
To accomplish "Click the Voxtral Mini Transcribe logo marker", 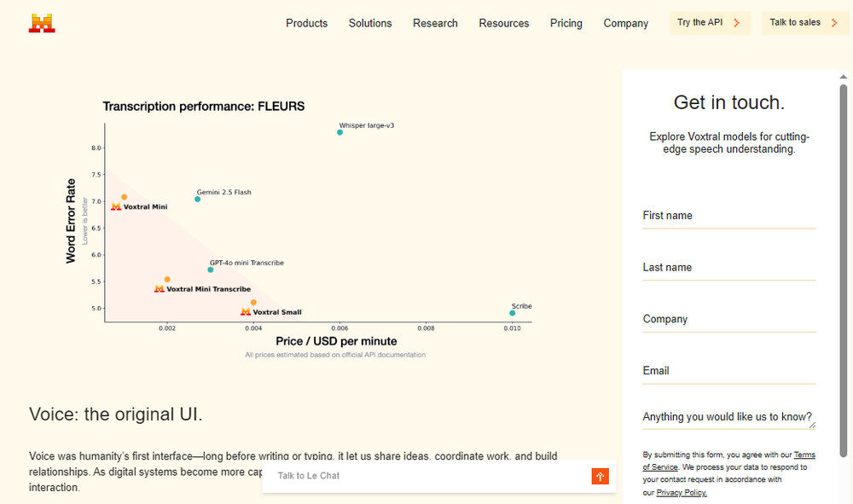I will [x=160, y=289].
